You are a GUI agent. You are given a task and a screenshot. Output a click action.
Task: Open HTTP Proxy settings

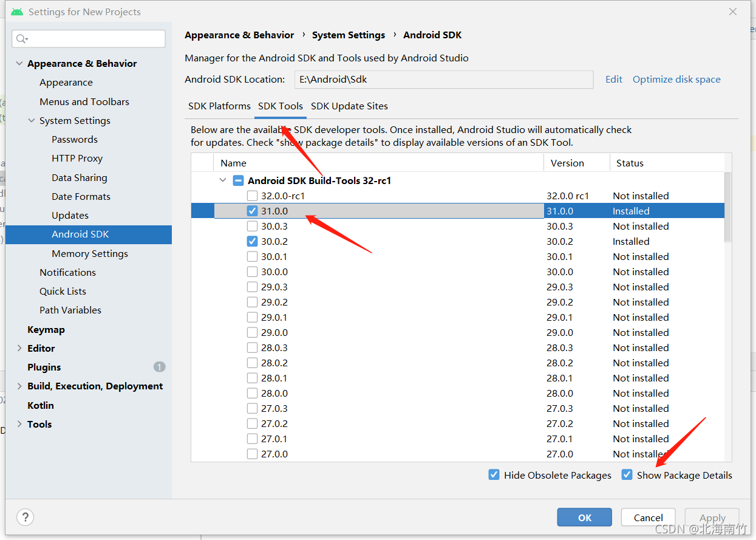[77, 158]
